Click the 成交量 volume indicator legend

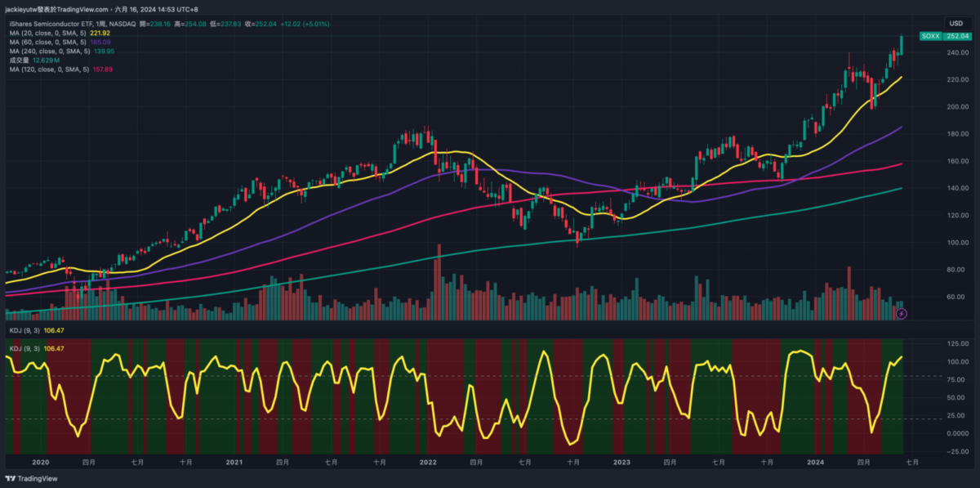(x=20, y=60)
